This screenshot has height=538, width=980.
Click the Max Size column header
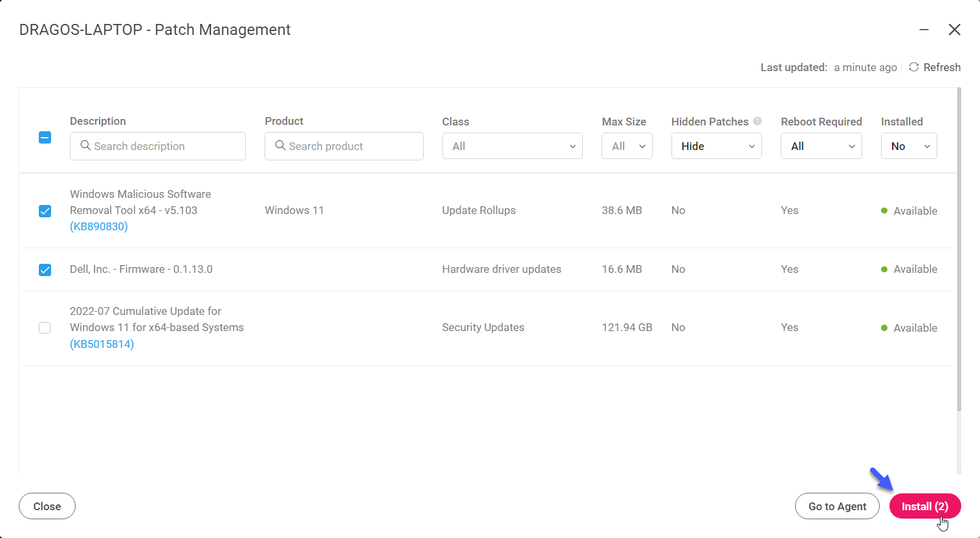[x=624, y=122]
